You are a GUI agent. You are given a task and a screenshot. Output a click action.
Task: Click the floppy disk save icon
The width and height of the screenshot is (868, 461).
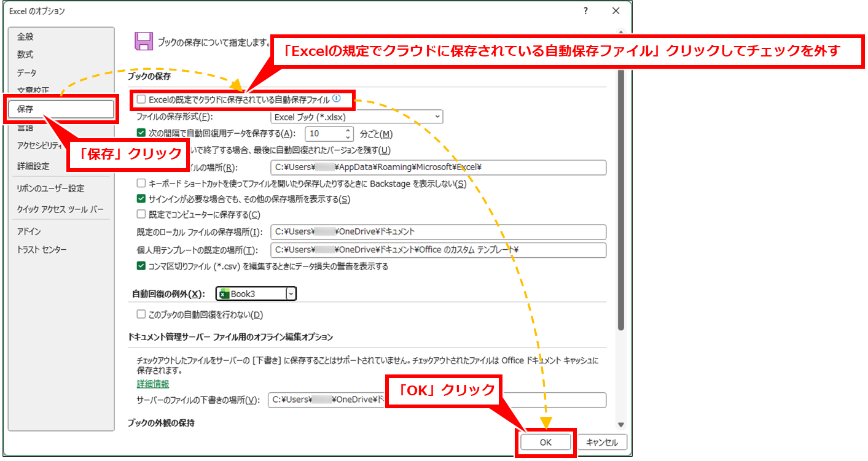[143, 42]
